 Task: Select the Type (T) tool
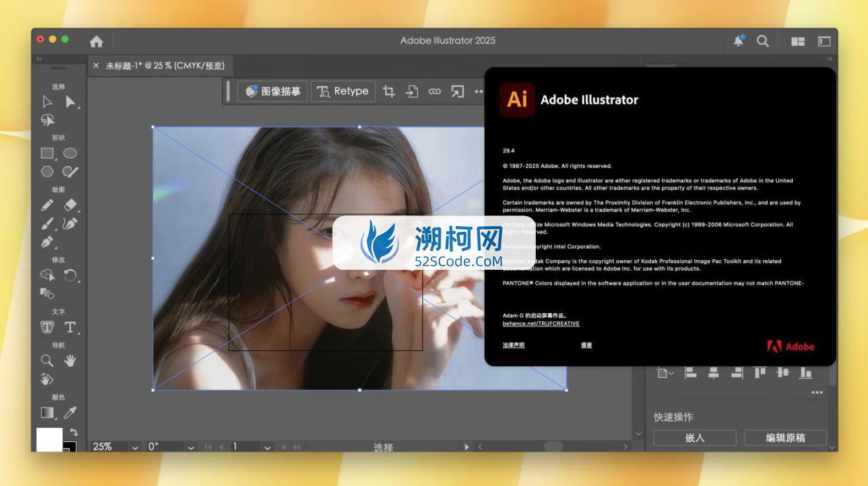tap(70, 327)
